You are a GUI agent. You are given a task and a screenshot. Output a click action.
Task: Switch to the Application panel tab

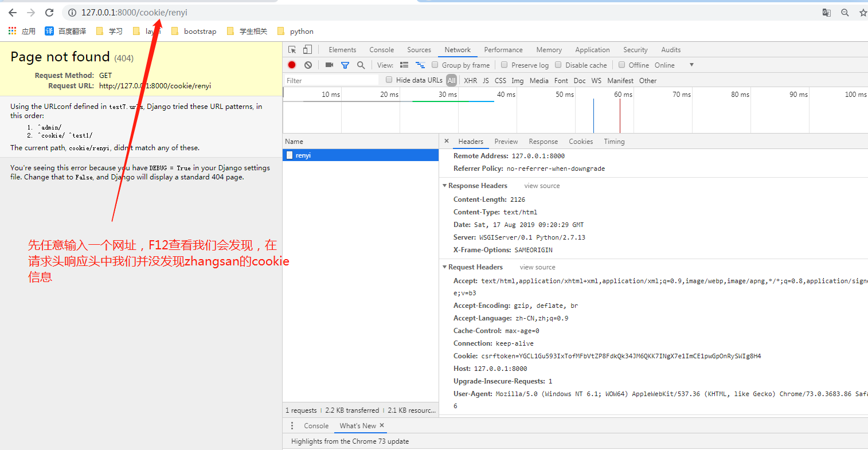coord(592,50)
